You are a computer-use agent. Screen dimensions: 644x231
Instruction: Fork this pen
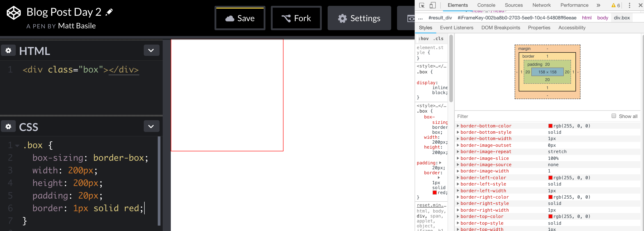pos(296,18)
